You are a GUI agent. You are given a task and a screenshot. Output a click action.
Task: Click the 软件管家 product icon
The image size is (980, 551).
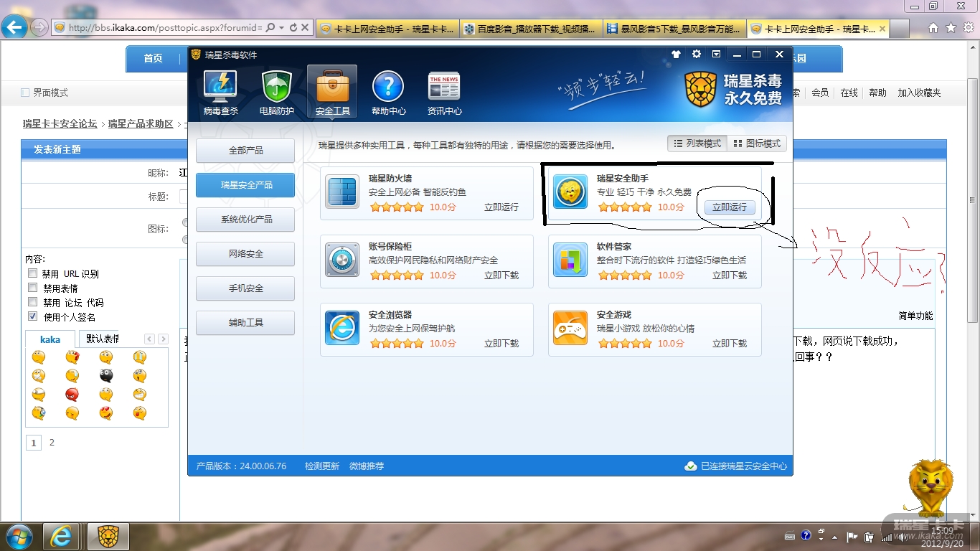pyautogui.click(x=570, y=260)
